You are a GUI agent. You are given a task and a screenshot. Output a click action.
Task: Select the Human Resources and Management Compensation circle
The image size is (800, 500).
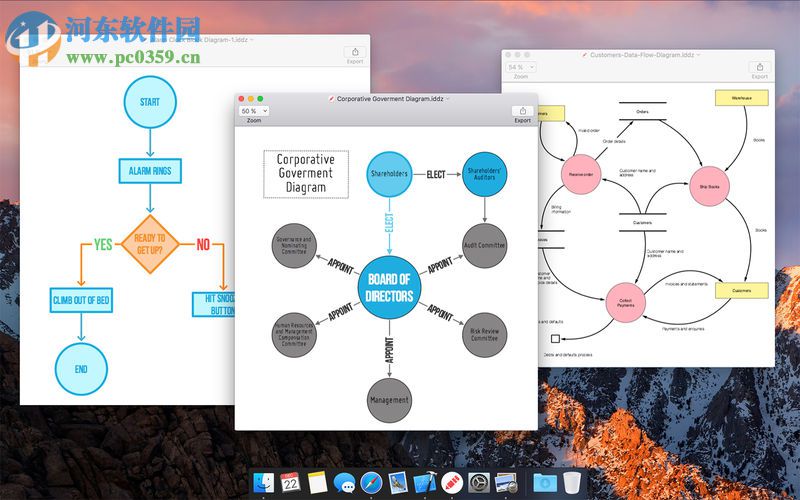(x=294, y=335)
